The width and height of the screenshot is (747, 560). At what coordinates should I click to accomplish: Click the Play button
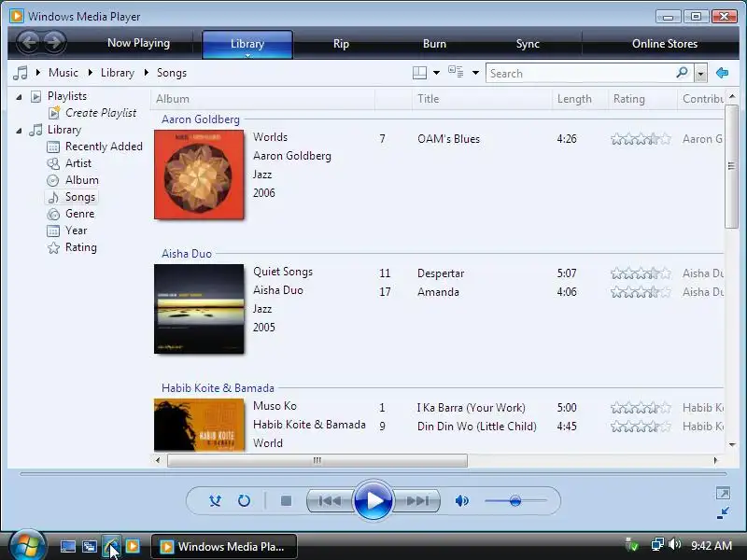point(373,500)
